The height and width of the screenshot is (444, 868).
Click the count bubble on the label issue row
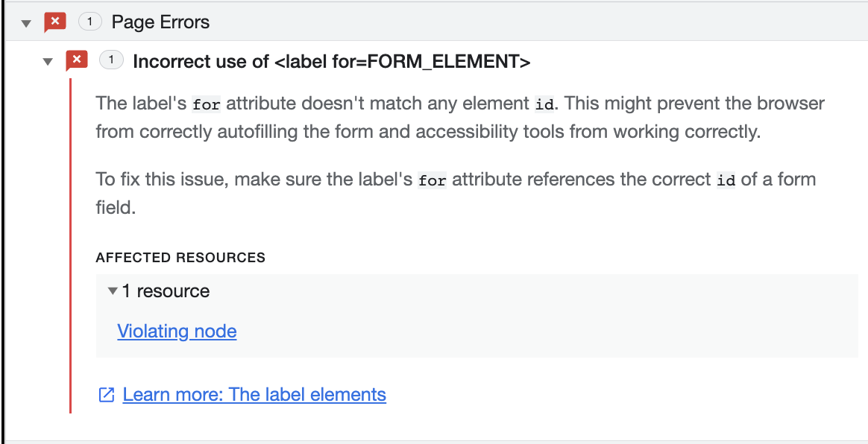tap(112, 60)
